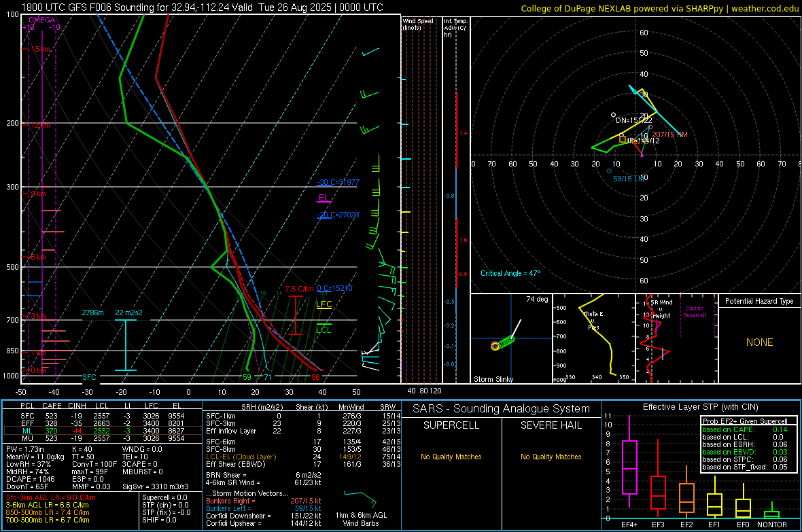Click the '0 C=15210'' freezing level label
The width and height of the screenshot is (802, 532).
click(x=335, y=289)
